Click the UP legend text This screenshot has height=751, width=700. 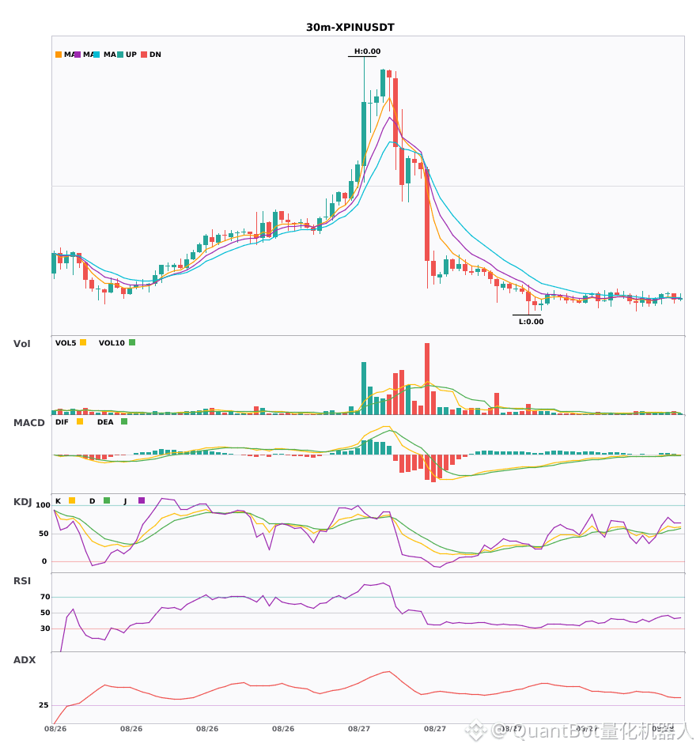pyautogui.click(x=131, y=55)
